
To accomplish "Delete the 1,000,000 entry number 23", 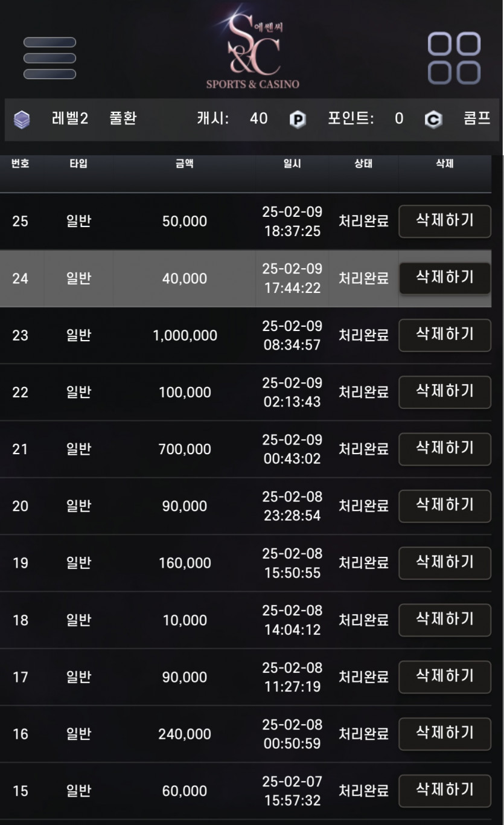I will 445,335.
